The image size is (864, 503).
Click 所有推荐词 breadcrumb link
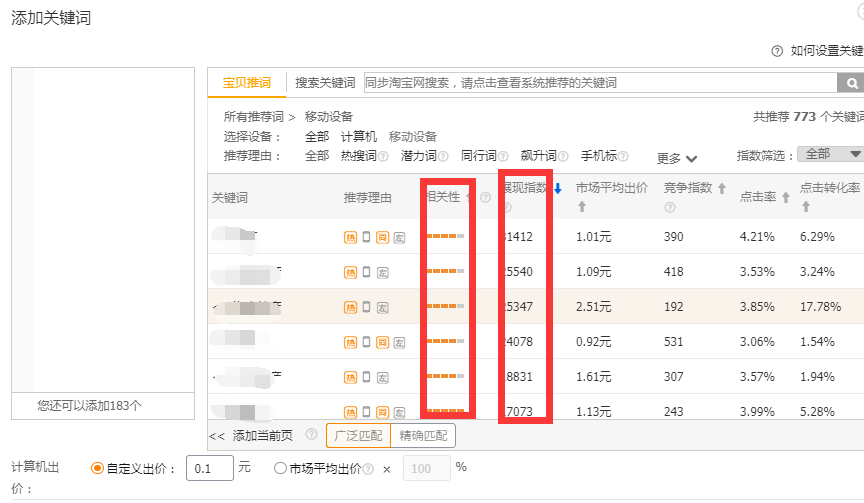click(253, 117)
